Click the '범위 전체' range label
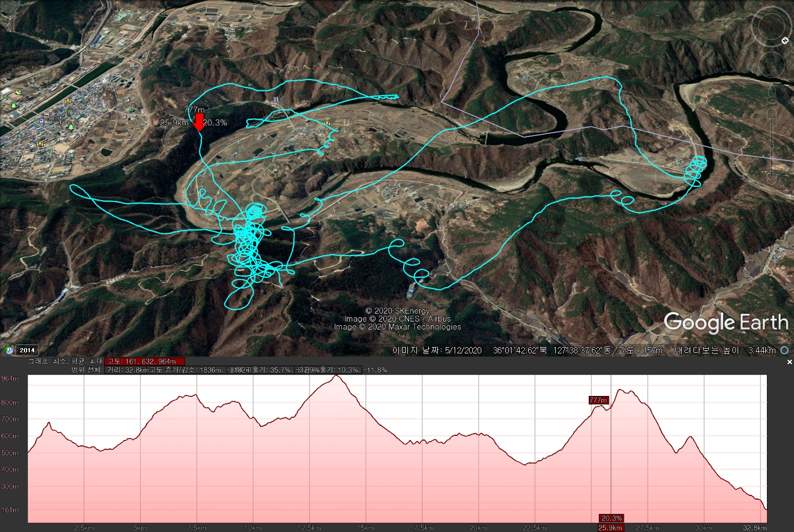Screen dimensions: 794x532 click(x=87, y=370)
